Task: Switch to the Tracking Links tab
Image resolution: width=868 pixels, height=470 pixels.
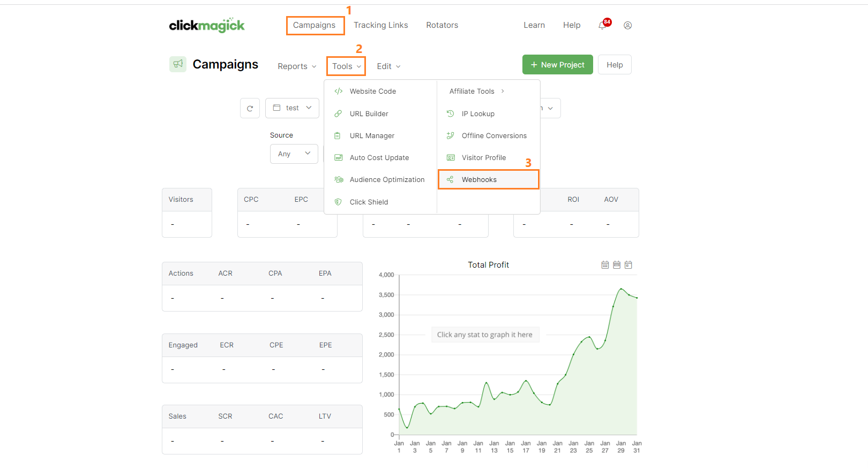Action: 380,25
